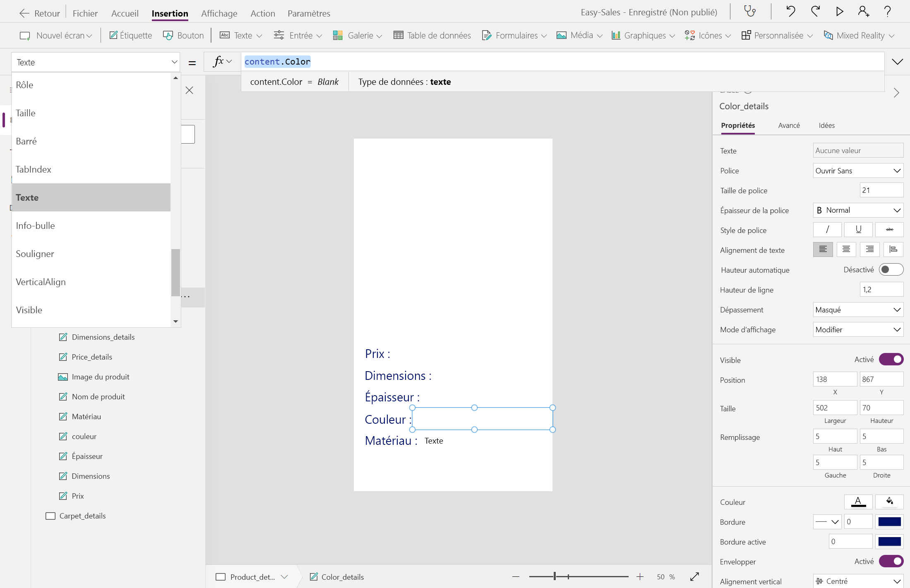The height and width of the screenshot is (588, 910).
Task: Open the Mixed Reality dropdown
Action: click(x=859, y=36)
